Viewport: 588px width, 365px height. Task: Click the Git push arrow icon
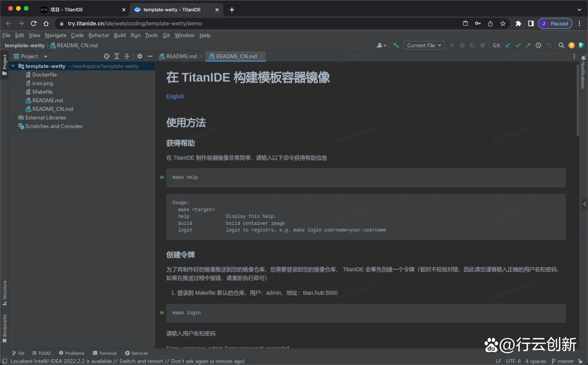point(528,45)
